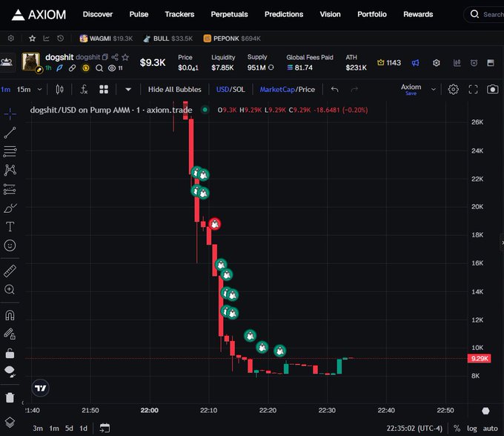Open the ticker bar history icon
Screen dimensions: 504x436
pos(61,39)
